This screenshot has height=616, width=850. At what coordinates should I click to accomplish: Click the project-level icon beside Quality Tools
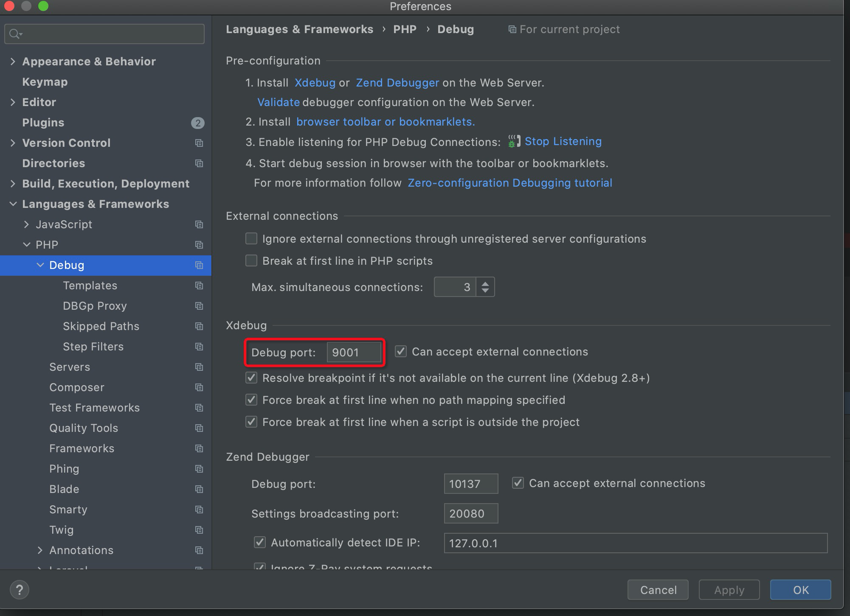point(199,428)
